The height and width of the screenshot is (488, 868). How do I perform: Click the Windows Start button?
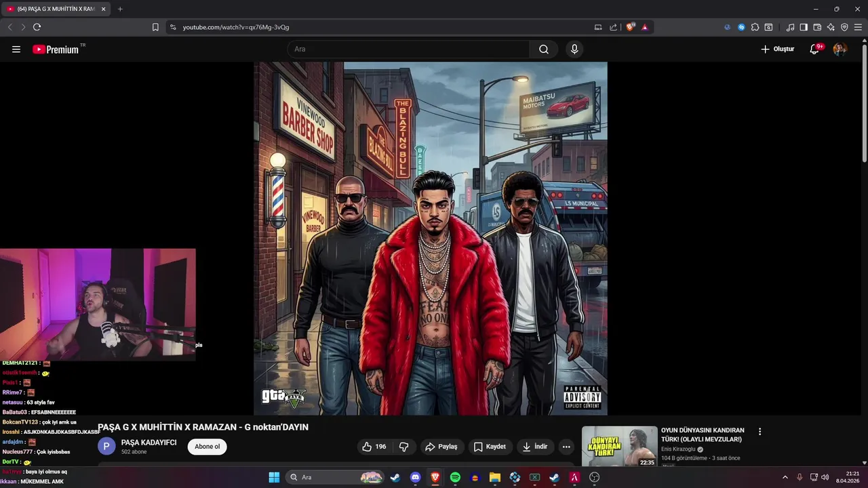[274, 477]
